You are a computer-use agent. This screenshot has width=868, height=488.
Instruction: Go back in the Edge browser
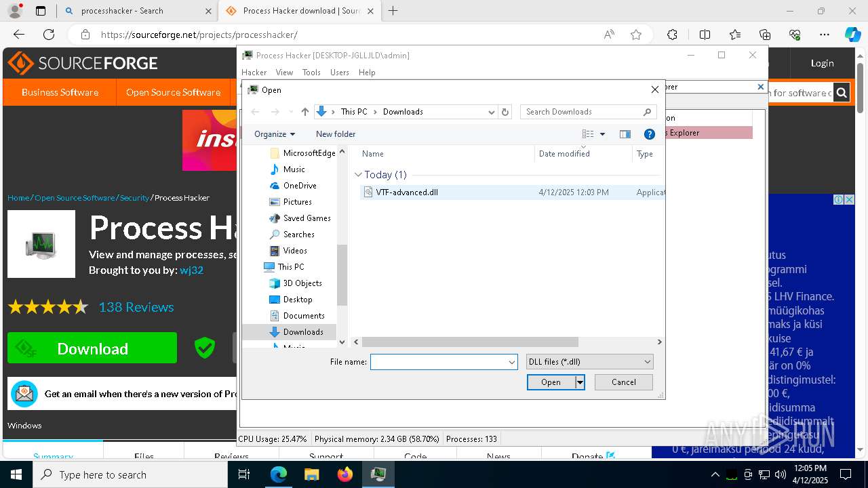[x=19, y=35]
